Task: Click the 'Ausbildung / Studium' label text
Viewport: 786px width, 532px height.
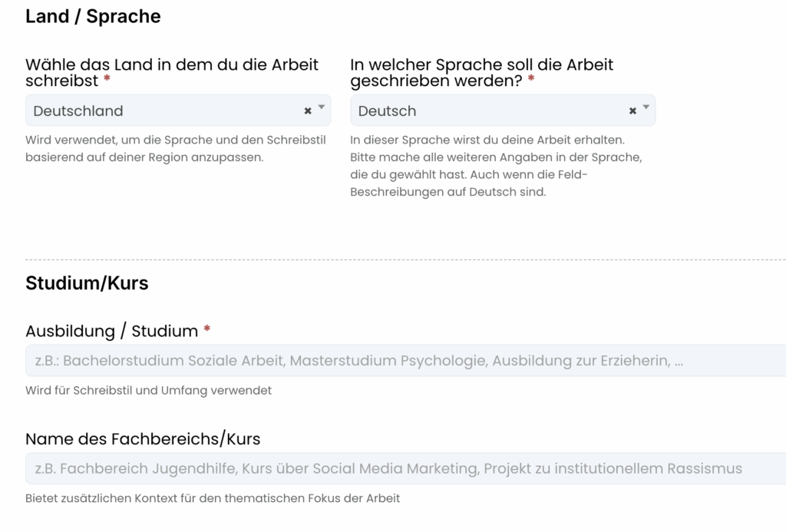Action: 112,332
